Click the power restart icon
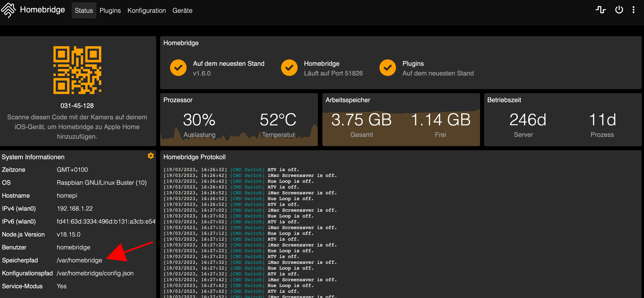Image resolution: width=644 pixels, height=298 pixels. 619,10
